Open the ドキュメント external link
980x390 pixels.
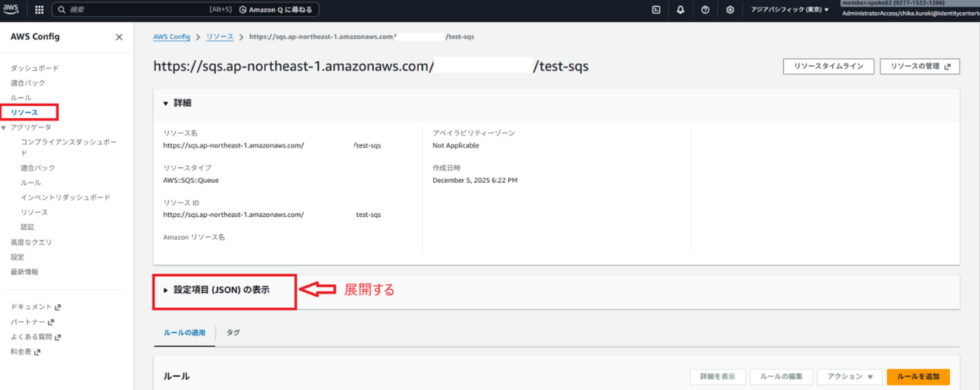click(x=36, y=307)
